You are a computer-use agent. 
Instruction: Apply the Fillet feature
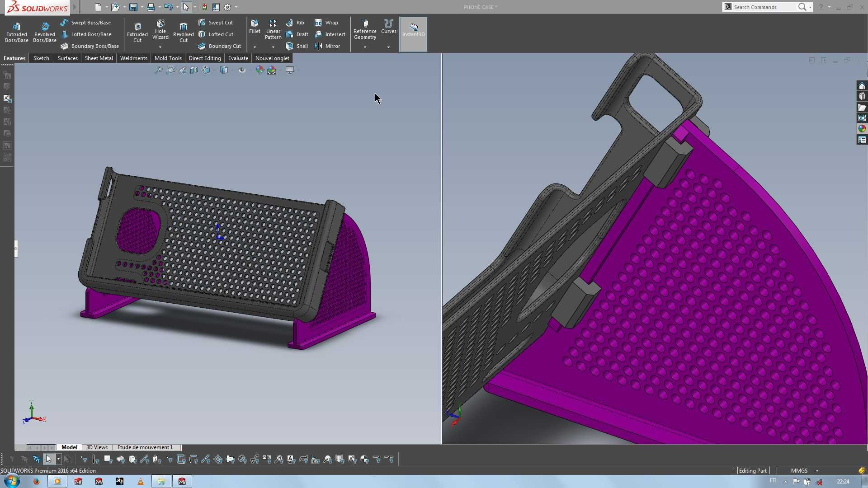255,27
